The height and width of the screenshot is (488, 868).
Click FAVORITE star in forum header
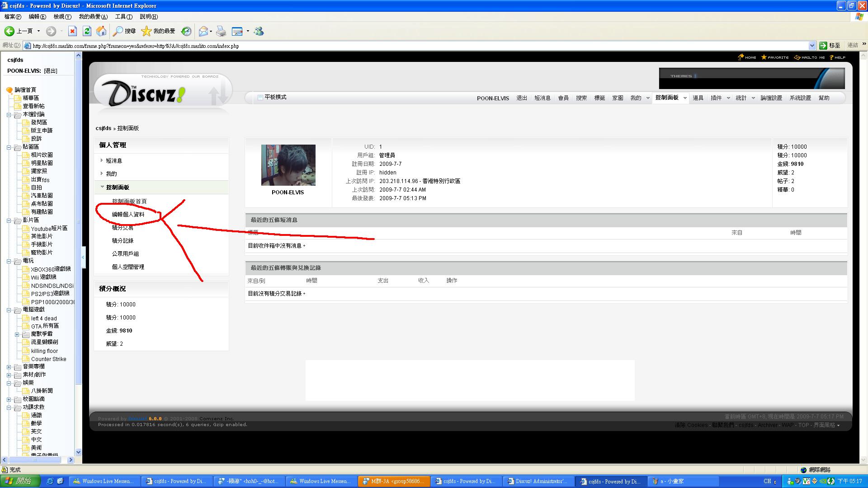tap(775, 57)
